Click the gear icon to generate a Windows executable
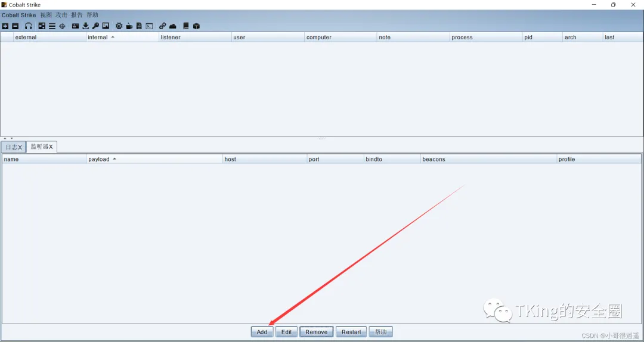Screen dimensions: 644x342 119,26
